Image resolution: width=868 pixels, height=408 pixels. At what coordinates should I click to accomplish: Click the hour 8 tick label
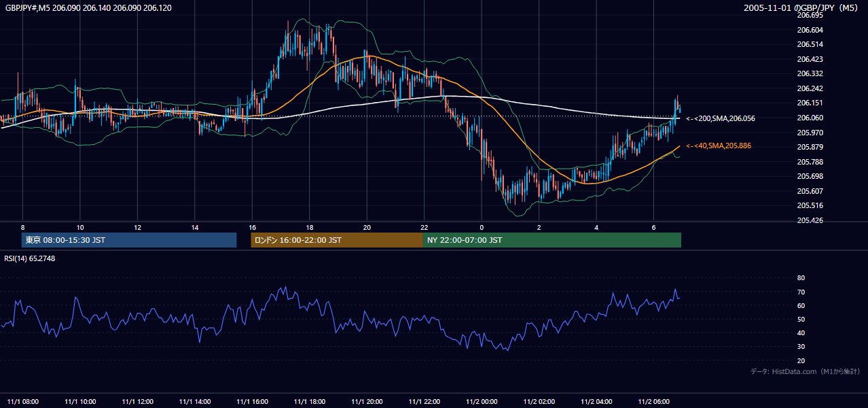pyautogui.click(x=22, y=227)
